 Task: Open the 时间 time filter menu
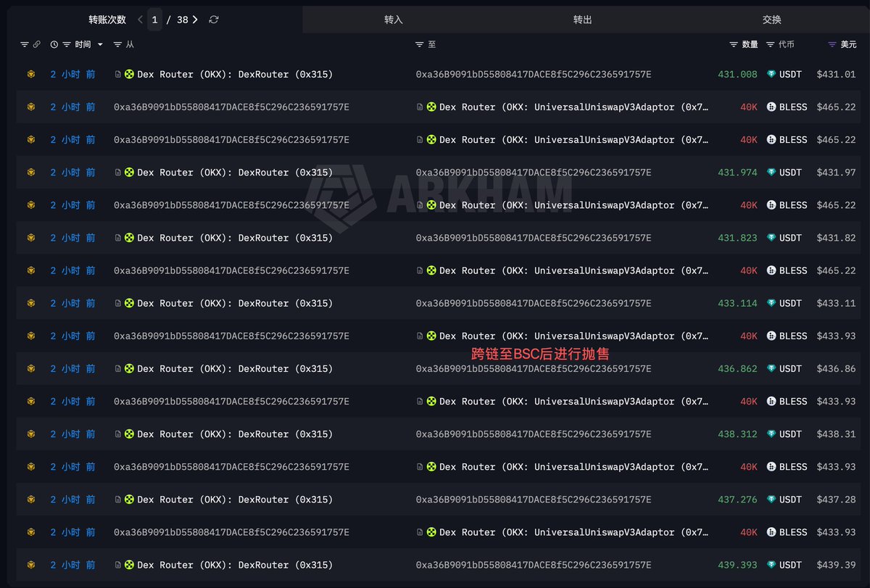(67, 45)
